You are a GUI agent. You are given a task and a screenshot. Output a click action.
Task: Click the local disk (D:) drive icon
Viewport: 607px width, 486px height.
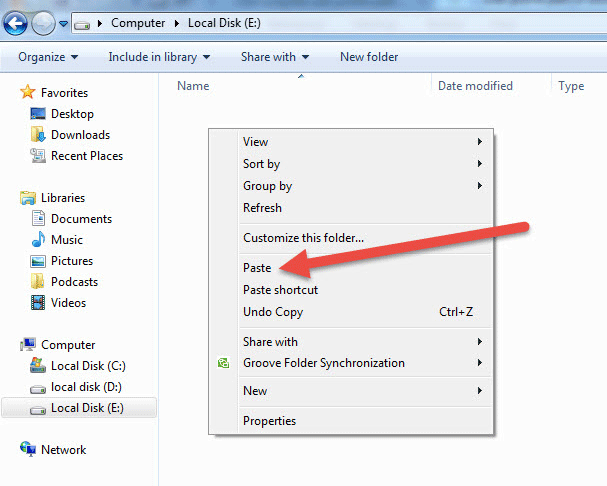[38, 388]
